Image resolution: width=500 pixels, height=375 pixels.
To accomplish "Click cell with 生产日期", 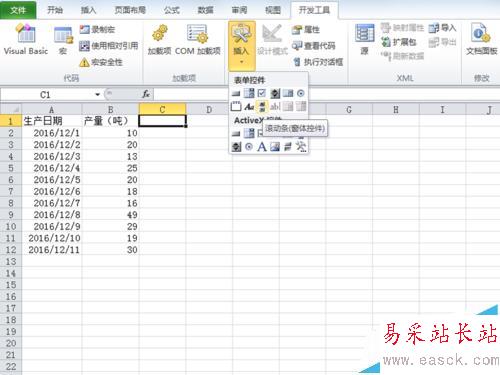I will point(52,121).
